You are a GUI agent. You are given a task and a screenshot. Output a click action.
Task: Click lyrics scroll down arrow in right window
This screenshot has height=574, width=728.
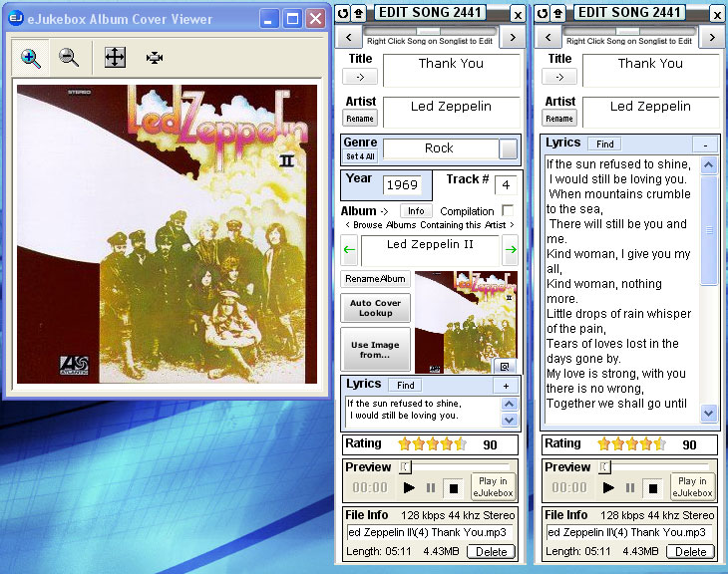(x=708, y=413)
